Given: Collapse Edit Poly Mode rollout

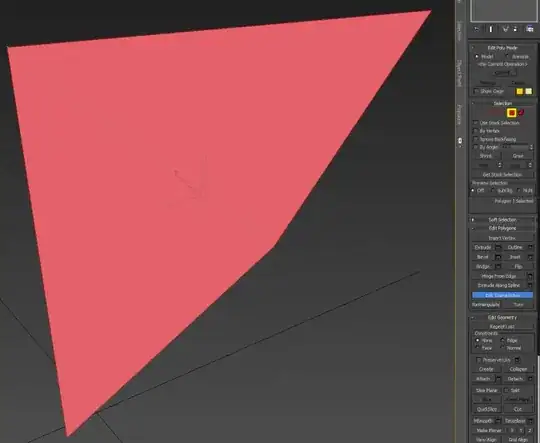Looking at the screenshot, I should [x=502, y=48].
